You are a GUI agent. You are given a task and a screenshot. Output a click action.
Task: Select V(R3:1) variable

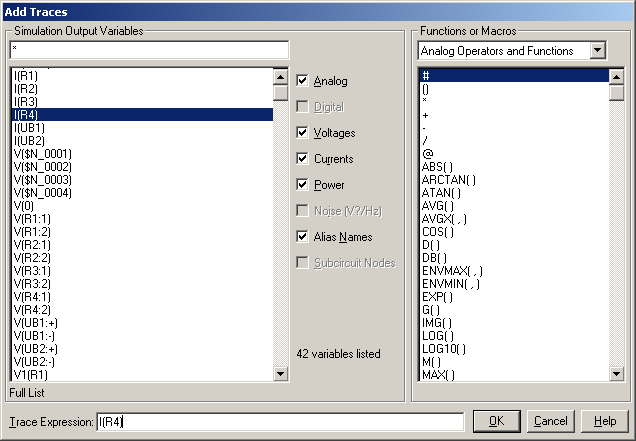143,271
